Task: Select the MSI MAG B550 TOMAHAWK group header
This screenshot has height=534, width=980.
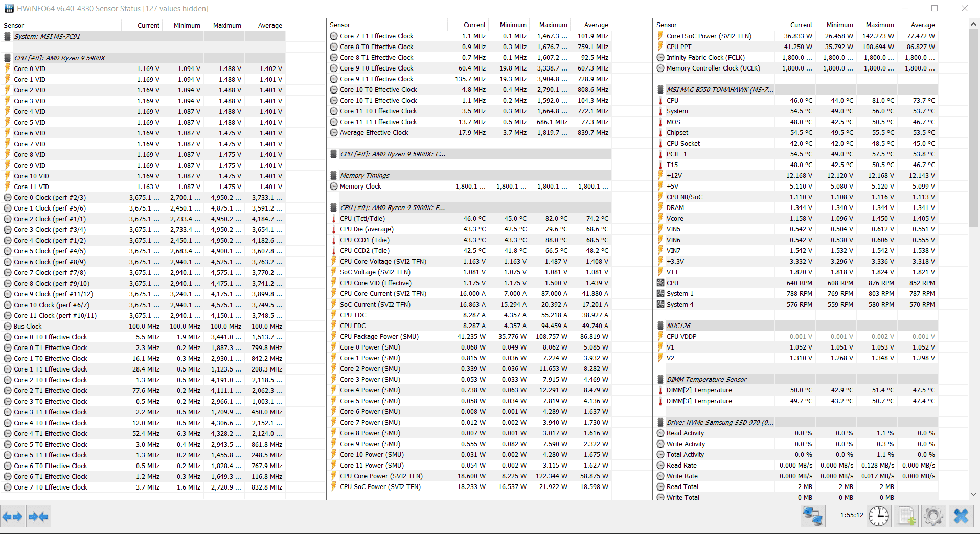Action: [x=796, y=89]
